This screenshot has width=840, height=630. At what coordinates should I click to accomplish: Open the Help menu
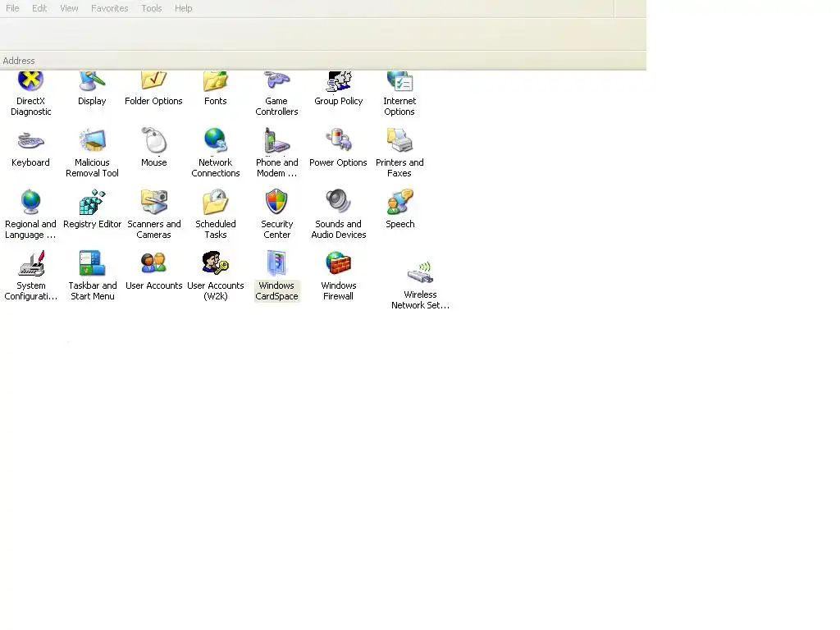point(183,8)
